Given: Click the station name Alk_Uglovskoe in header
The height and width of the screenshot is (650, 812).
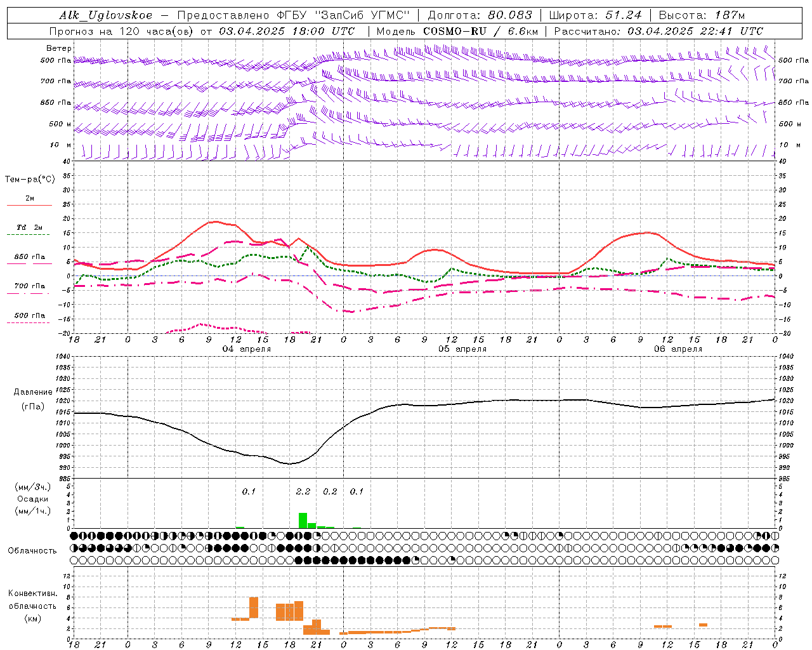Looking at the screenshot, I should coord(106,15).
